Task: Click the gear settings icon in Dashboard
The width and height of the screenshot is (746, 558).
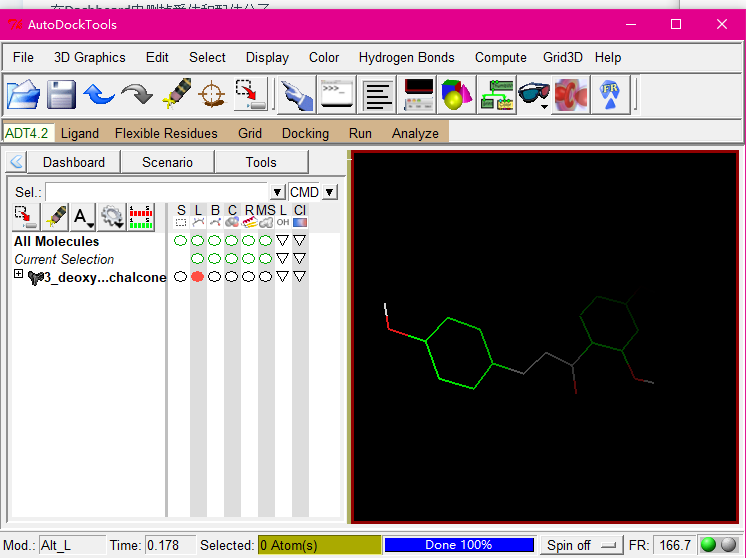Action: tap(111, 216)
